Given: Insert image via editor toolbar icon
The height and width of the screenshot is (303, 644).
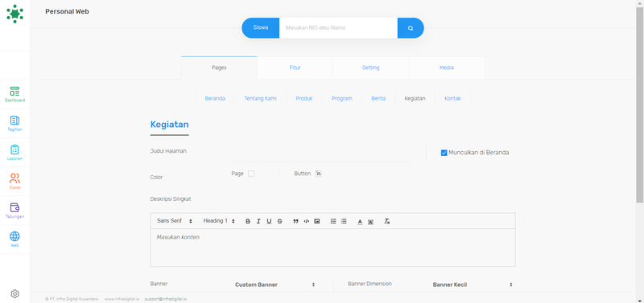Looking at the screenshot, I should 316,221.
